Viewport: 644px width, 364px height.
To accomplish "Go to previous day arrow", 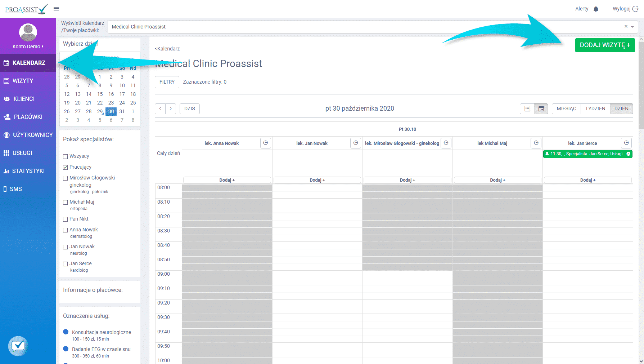I will (x=160, y=108).
